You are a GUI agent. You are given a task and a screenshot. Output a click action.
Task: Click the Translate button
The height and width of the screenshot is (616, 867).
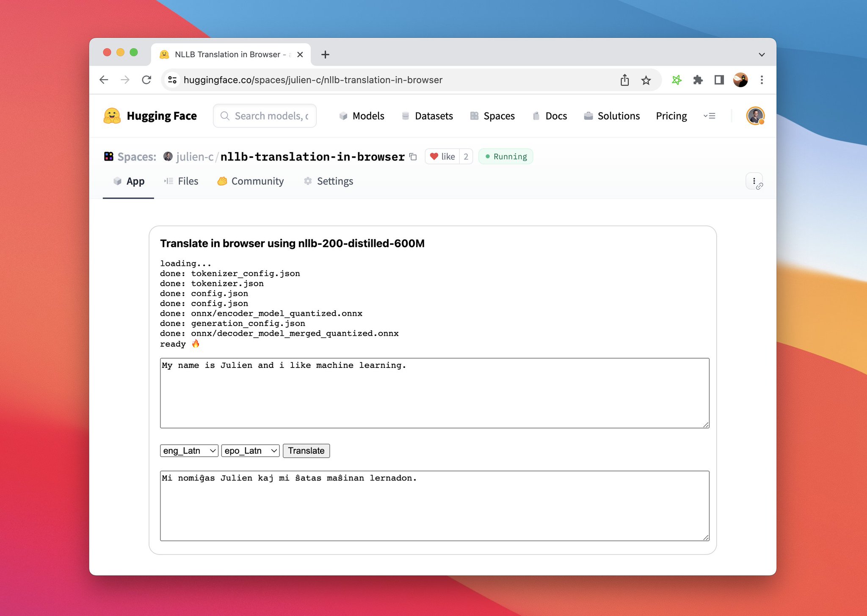(x=306, y=451)
